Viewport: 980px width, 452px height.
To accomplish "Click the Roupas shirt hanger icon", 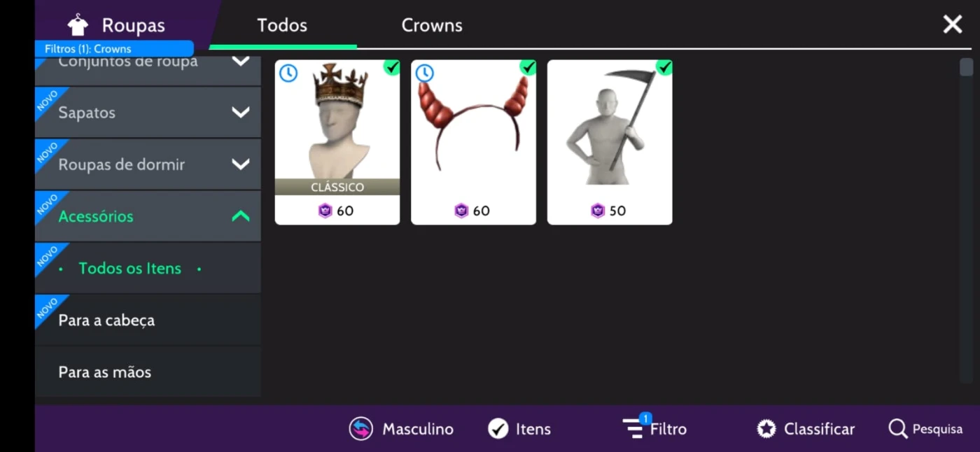I will tap(78, 25).
